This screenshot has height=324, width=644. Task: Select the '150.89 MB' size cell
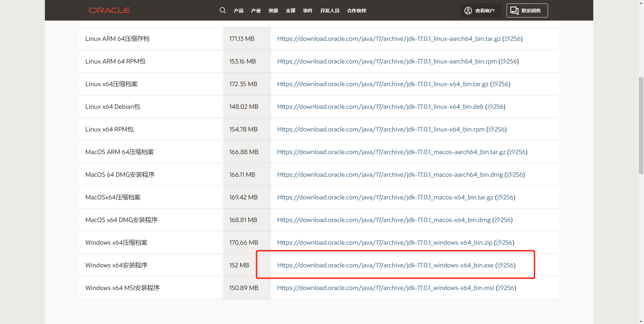point(247,288)
